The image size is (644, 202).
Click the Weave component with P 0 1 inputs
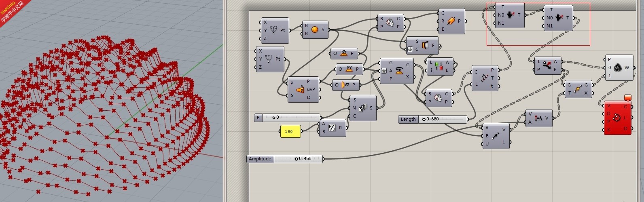click(619, 67)
